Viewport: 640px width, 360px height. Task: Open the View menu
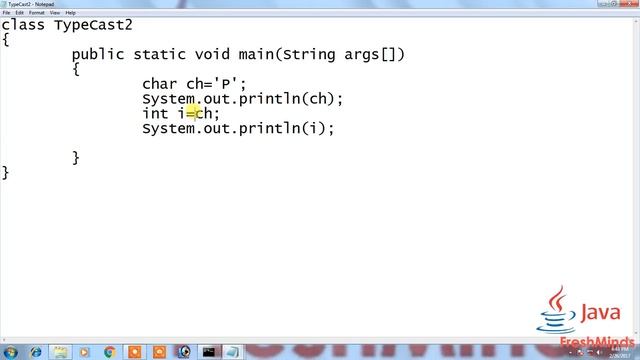tap(55, 13)
